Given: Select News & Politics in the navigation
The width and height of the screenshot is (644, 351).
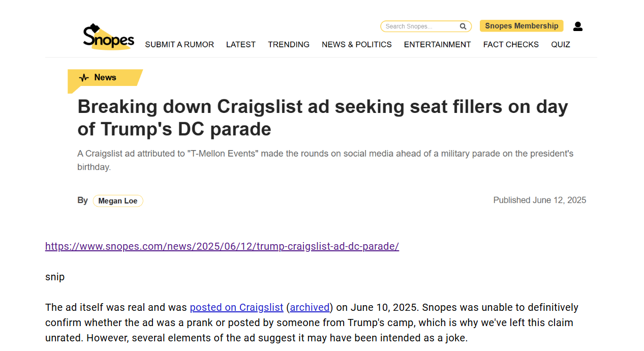Looking at the screenshot, I should [x=356, y=45].
